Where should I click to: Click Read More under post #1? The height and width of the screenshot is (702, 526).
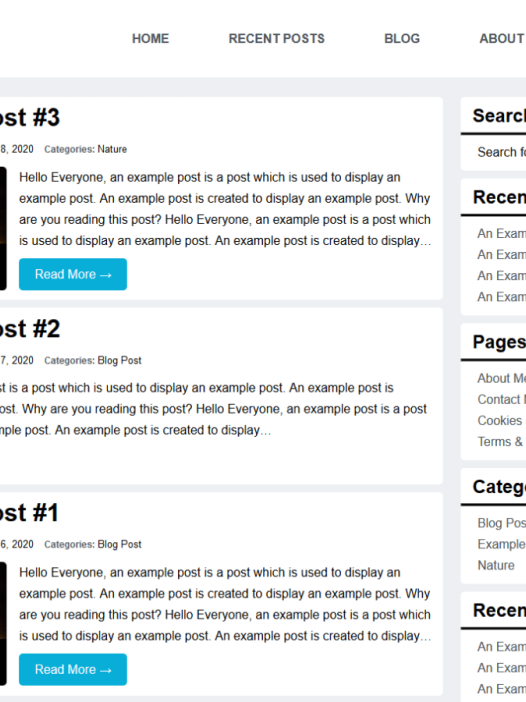pyautogui.click(x=73, y=669)
